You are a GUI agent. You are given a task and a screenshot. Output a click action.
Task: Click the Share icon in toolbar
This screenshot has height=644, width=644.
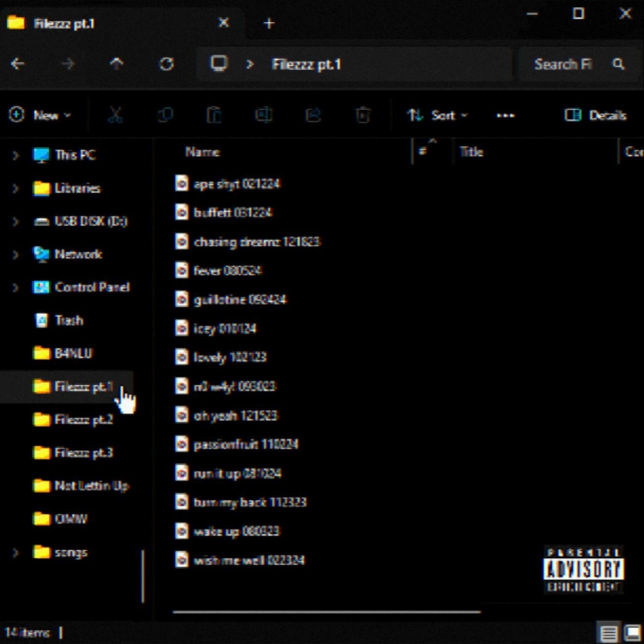[x=313, y=115]
